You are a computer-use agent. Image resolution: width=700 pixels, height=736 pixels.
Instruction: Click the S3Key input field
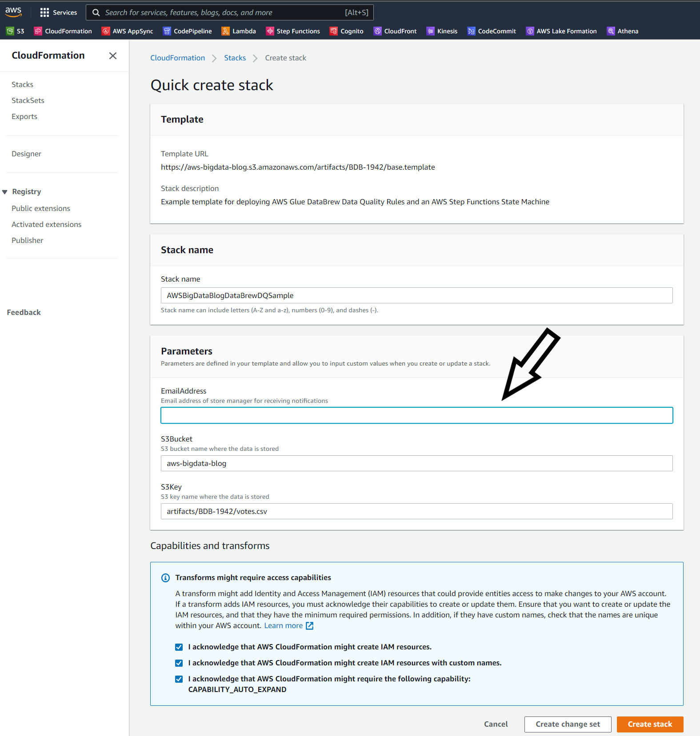[x=417, y=511]
